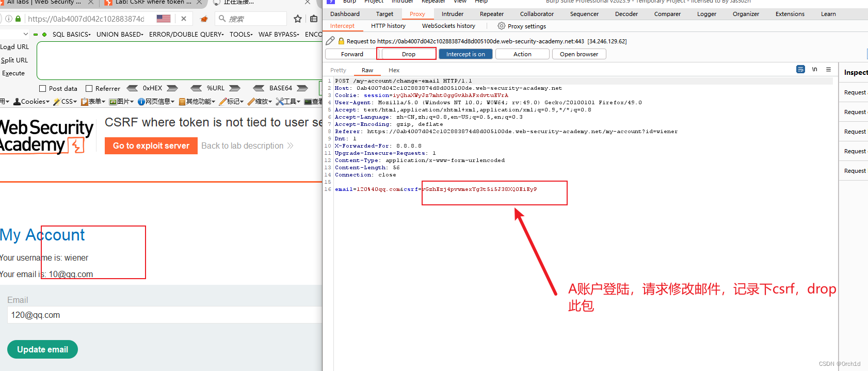Expand the Cookies toolbar menu
The image size is (868, 371).
[31, 102]
